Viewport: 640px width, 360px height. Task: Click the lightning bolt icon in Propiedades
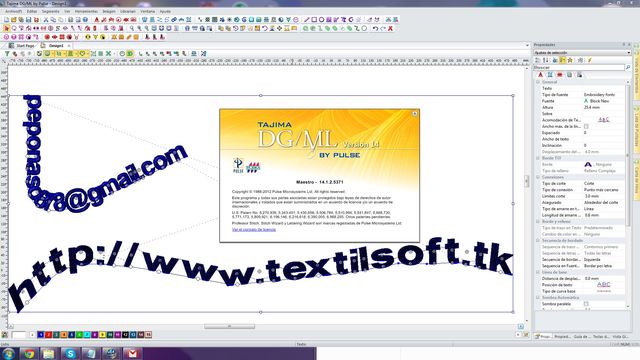tap(589, 60)
